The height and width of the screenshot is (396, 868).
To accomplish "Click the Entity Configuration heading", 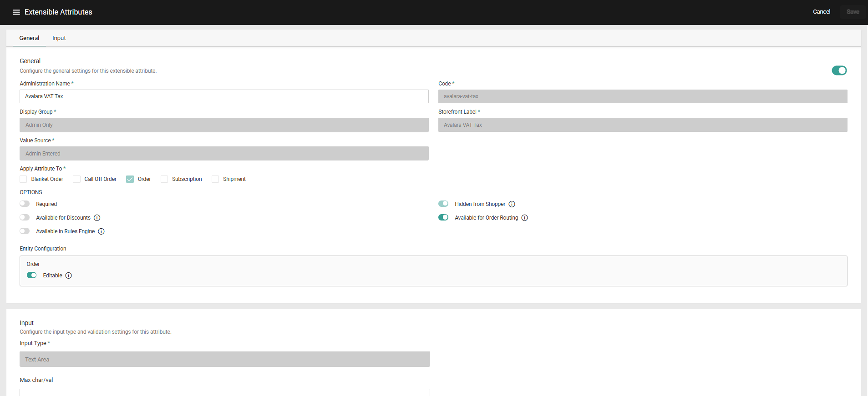I will pos(43,249).
